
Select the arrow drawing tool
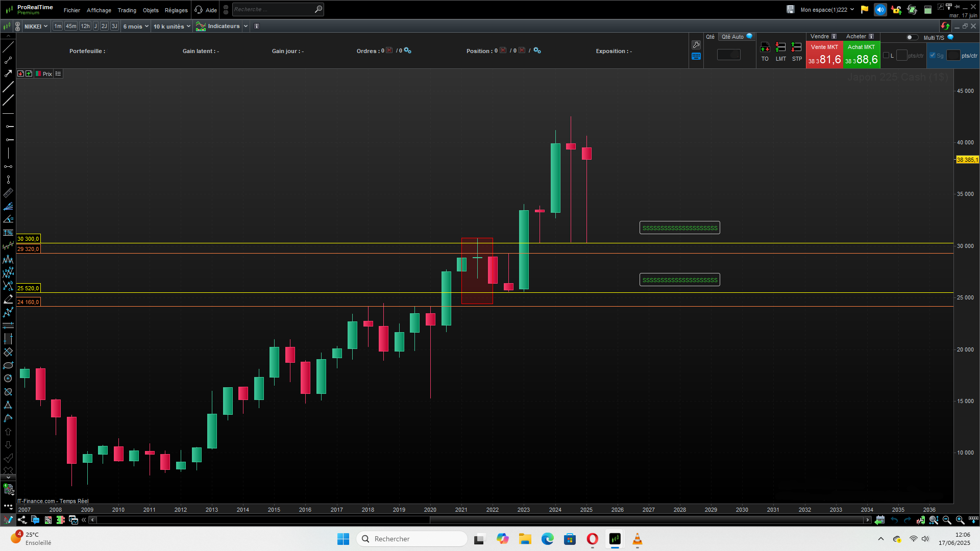[x=8, y=73]
